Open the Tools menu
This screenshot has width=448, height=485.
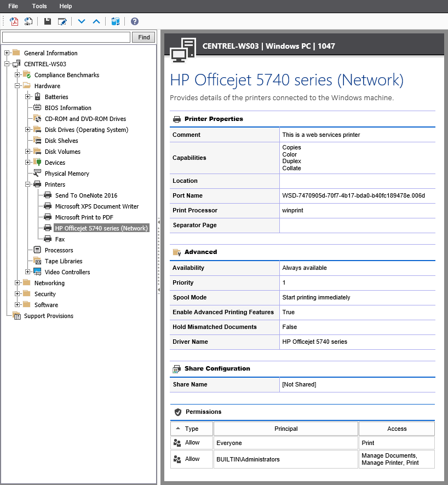click(x=39, y=6)
